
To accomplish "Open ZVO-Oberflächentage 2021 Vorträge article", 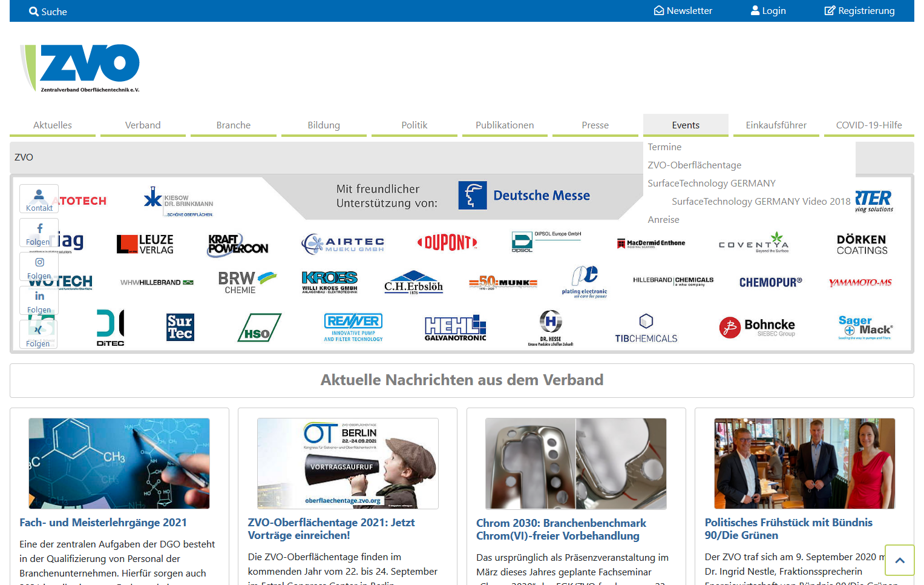I will tap(332, 529).
